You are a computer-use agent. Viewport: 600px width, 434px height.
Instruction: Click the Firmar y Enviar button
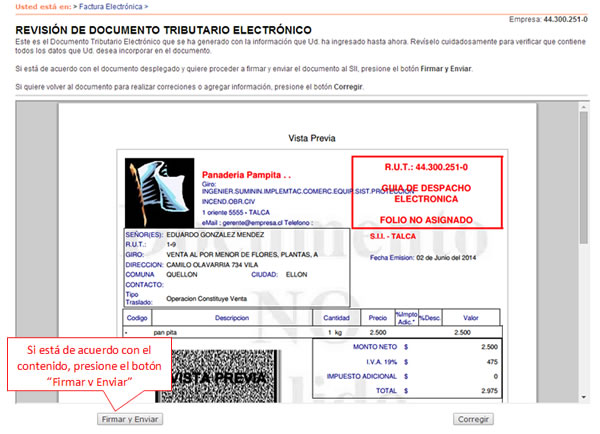point(130,419)
